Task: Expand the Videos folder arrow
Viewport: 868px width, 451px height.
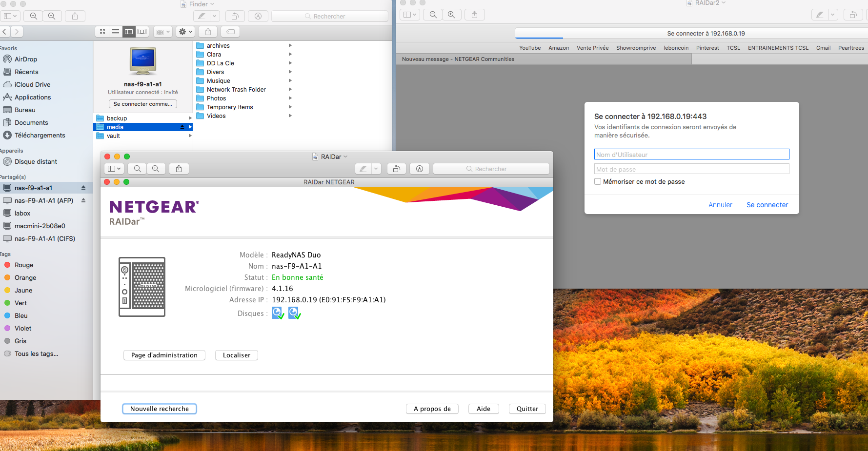Action: [x=290, y=116]
